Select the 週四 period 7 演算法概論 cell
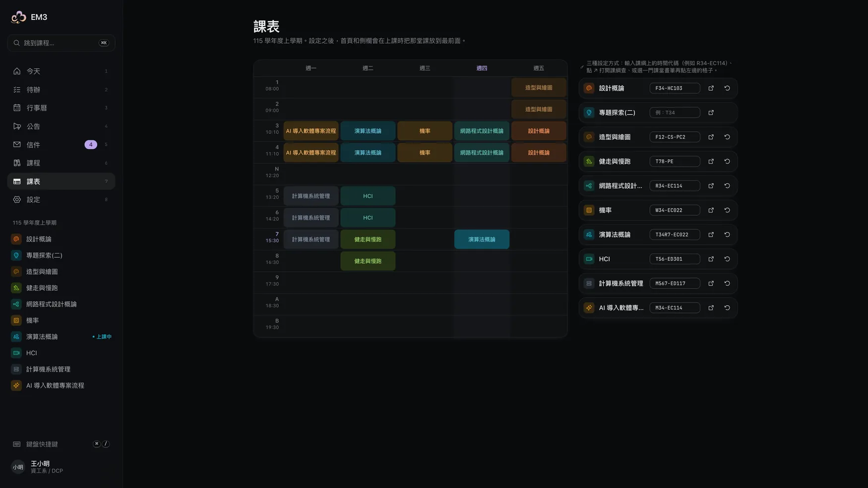The height and width of the screenshot is (488, 868). (x=482, y=240)
